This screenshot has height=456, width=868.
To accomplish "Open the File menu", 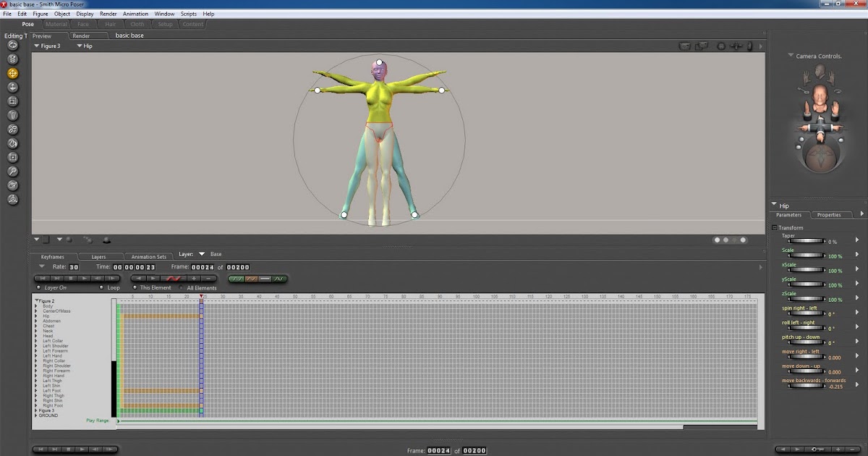I will pos(7,14).
